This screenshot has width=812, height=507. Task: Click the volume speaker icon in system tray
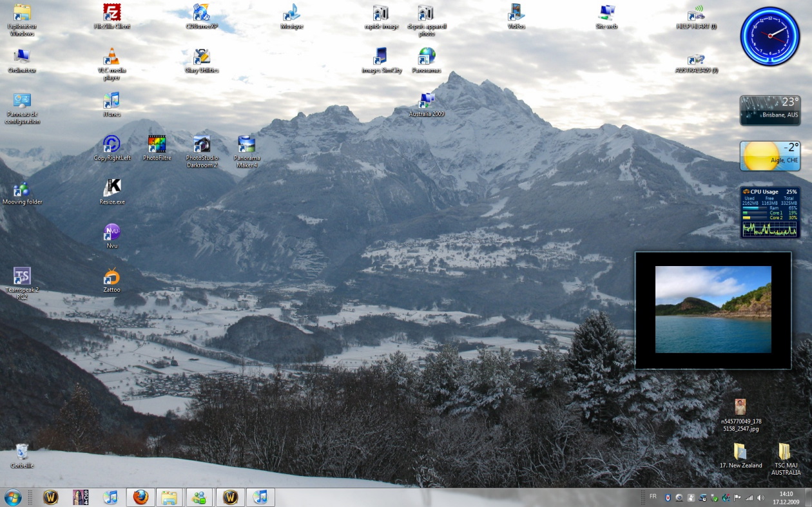(760, 498)
